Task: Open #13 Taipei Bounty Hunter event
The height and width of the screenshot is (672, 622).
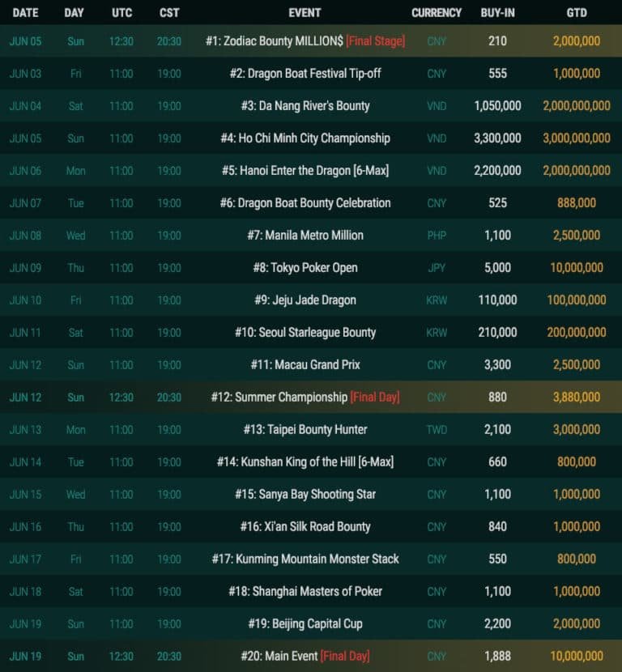Action: pyautogui.click(x=305, y=429)
